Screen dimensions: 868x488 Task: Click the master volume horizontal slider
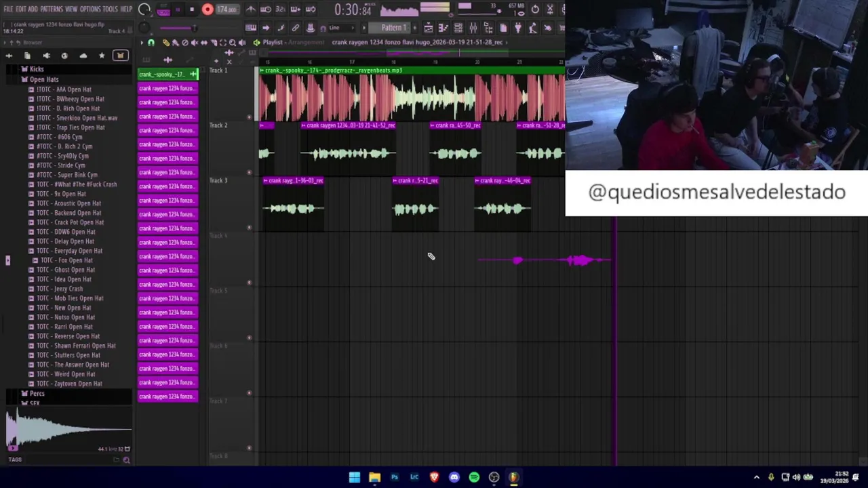(x=178, y=28)
